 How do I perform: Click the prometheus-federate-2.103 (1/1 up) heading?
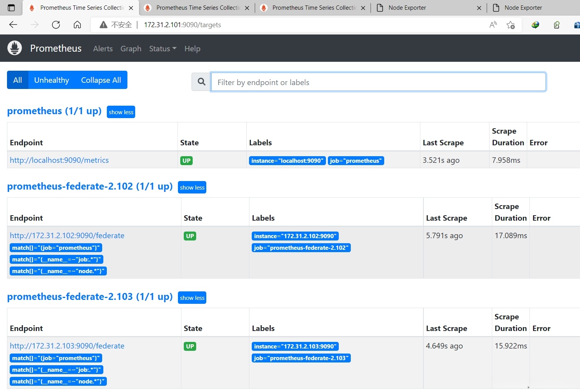click(x=90, y=297)
